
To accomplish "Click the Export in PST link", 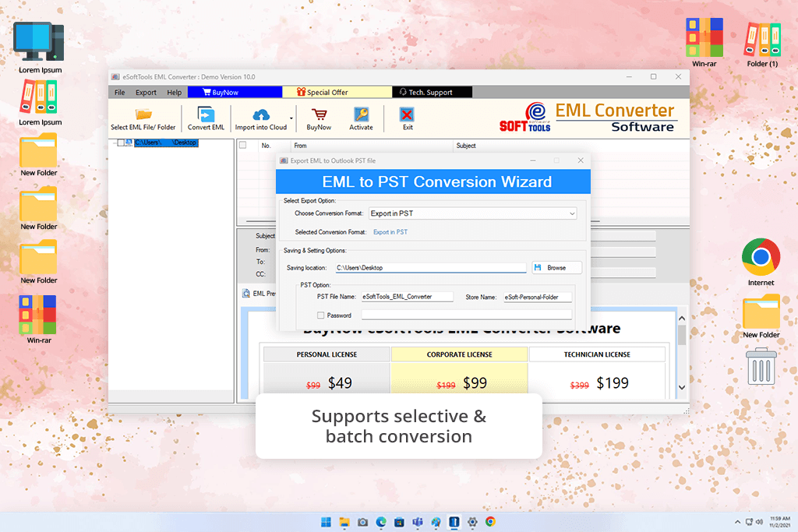I will click(390, 232).
